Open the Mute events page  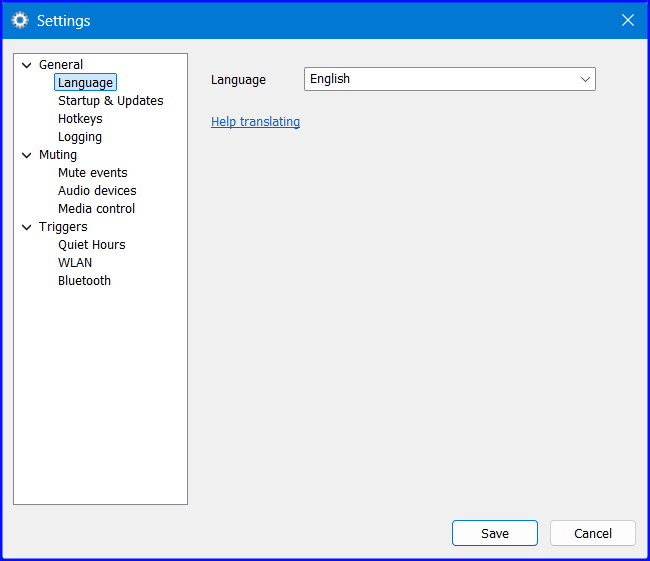coord(92,172)
